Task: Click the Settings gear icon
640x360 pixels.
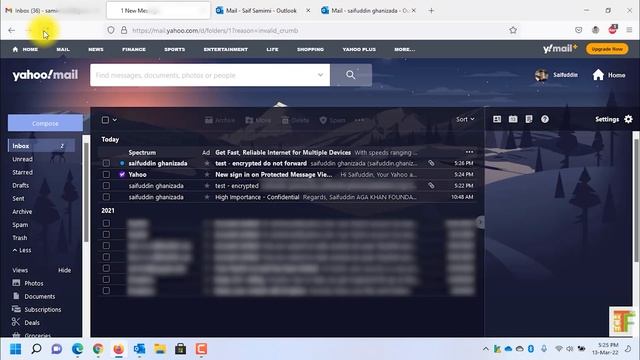Action: pos(628,119)
